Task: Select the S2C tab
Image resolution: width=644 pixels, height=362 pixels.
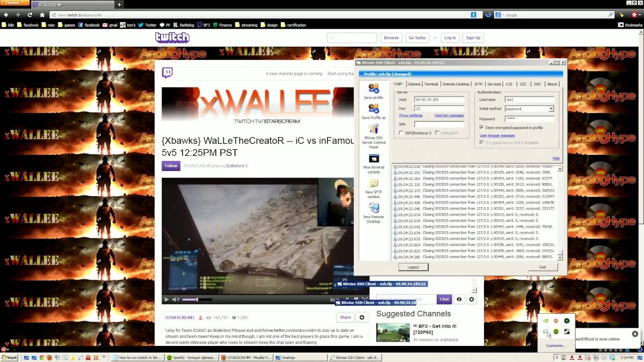Action: coord(523,84)
